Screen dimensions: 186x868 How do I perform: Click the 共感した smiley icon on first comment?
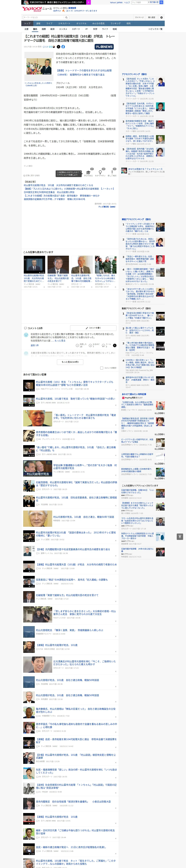tap(77, 345)
